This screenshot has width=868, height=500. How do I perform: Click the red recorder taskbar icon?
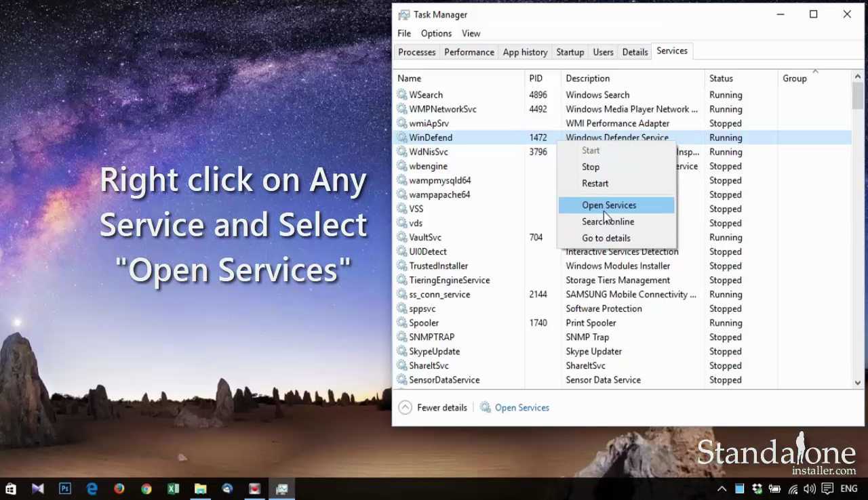tap(255, 488)
